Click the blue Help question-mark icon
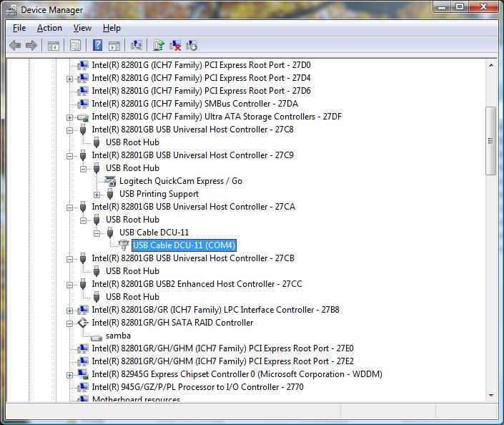The image size is (504, 425). (x=97, y=45)
